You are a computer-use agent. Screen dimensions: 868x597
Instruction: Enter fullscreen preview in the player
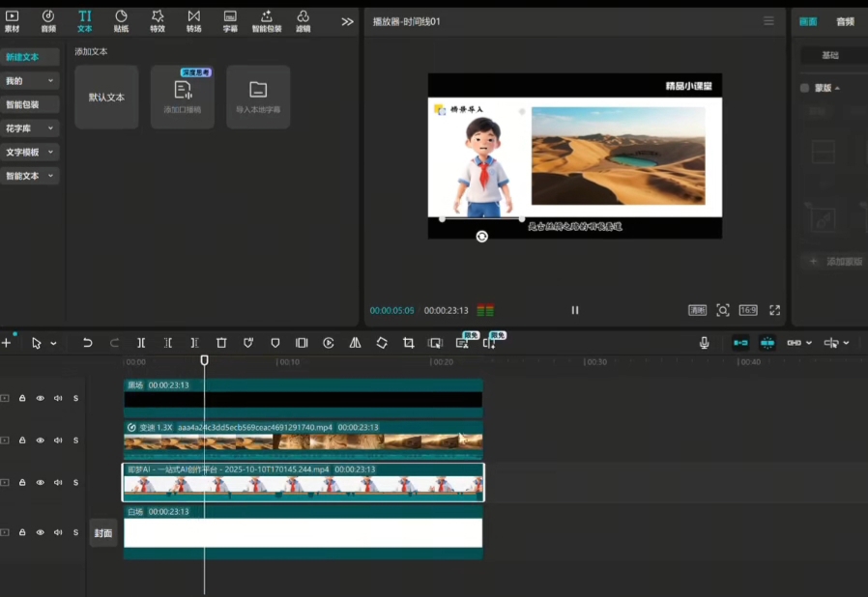click(774, 310)
